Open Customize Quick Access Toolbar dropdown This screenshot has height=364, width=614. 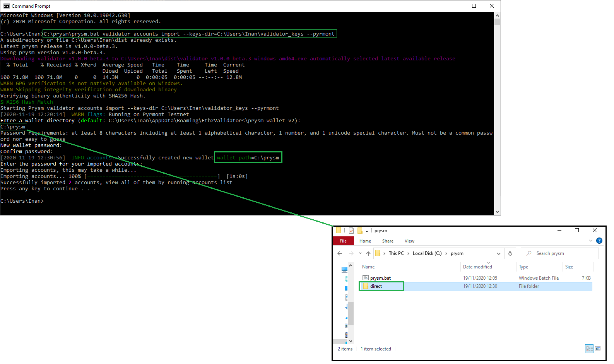(x=367, y=231)
